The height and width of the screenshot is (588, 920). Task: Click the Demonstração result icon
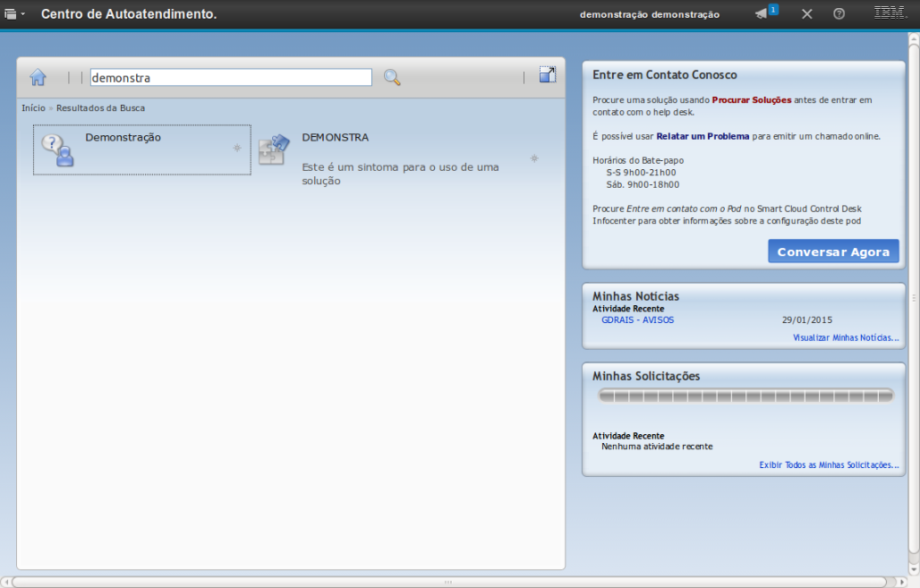tap(58, 150)
